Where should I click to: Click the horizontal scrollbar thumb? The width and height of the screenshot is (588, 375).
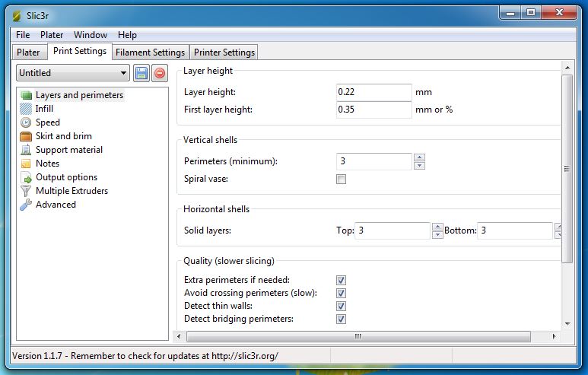[x=358, y=336]
